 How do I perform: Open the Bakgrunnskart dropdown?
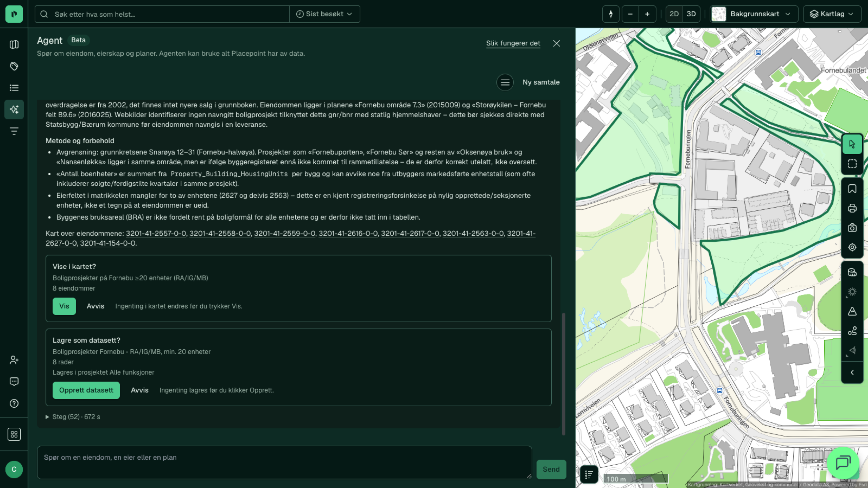click(754, 14)
